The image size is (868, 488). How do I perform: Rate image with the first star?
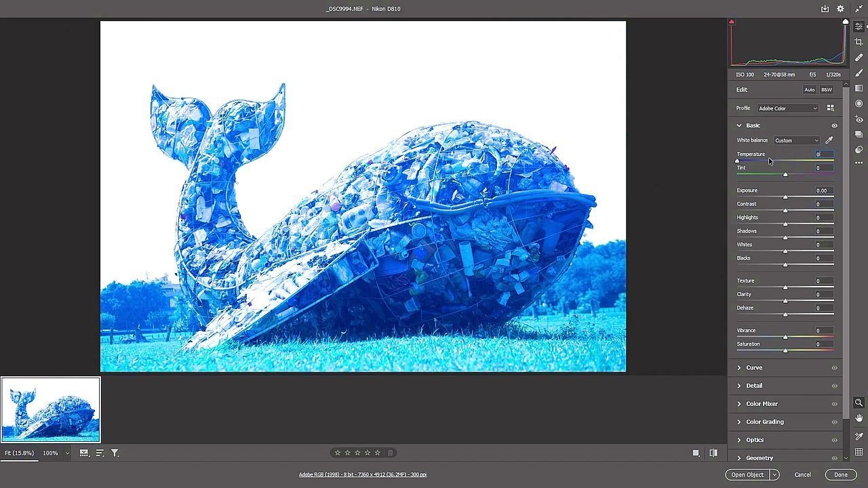pos(338,453)
